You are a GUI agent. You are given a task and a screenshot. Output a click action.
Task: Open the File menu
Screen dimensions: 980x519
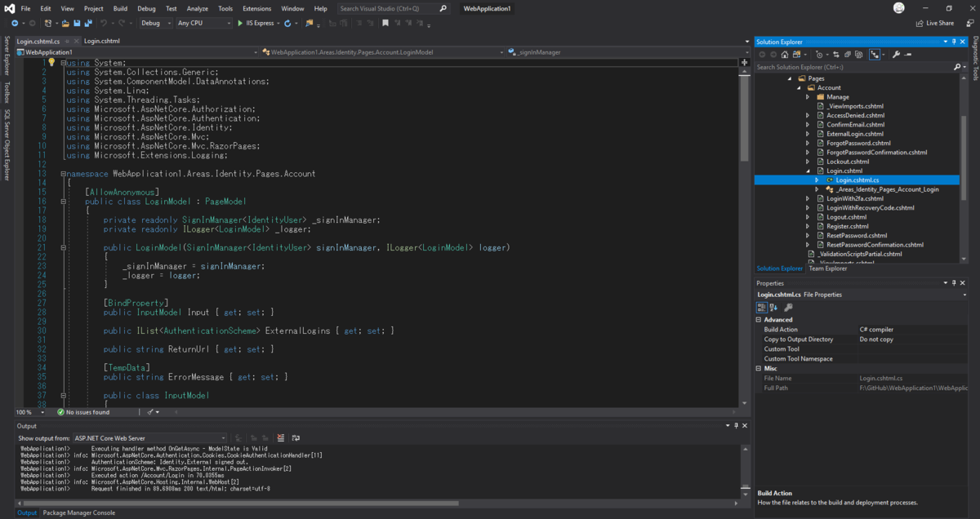26,8
